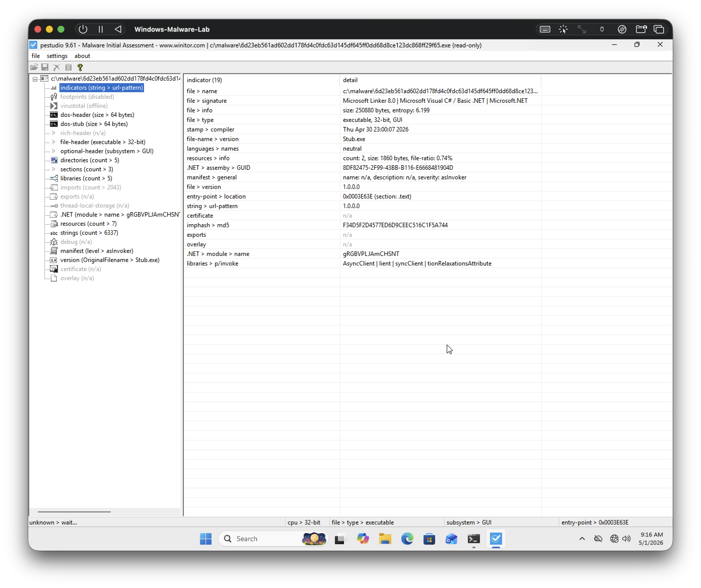Select indicators (string > url-pattern) tree item

[x=101, y=88]
